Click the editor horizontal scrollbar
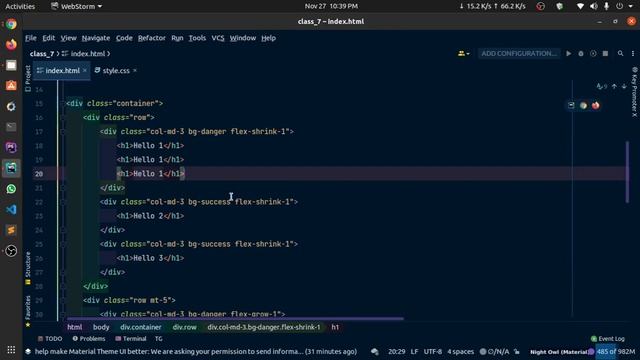Viewport: 640px width, 360px height. (x=235, y=318)
